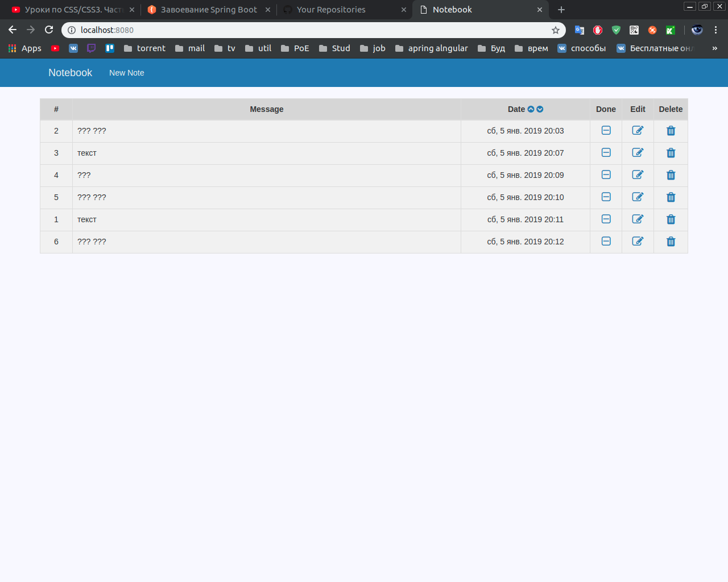Screen dimensions: 728x582
Task: Open the edit icon for note 6
Action: click(638, 242)
